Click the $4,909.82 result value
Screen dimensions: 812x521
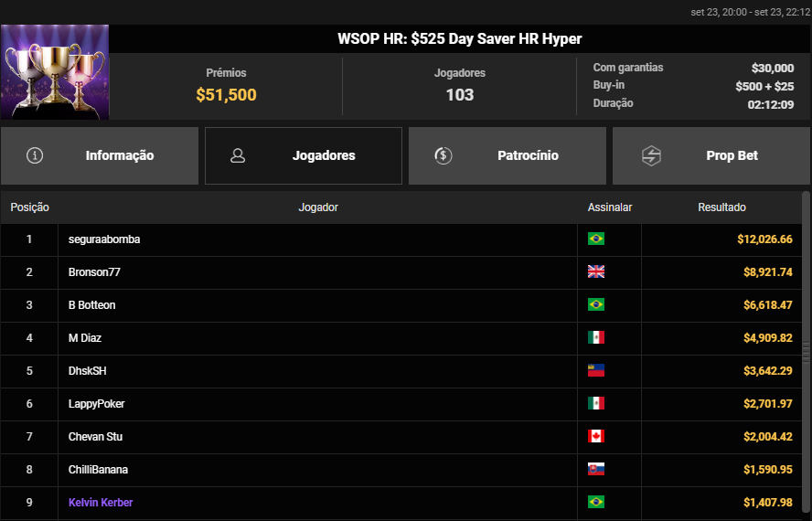(x=767, y=337)
